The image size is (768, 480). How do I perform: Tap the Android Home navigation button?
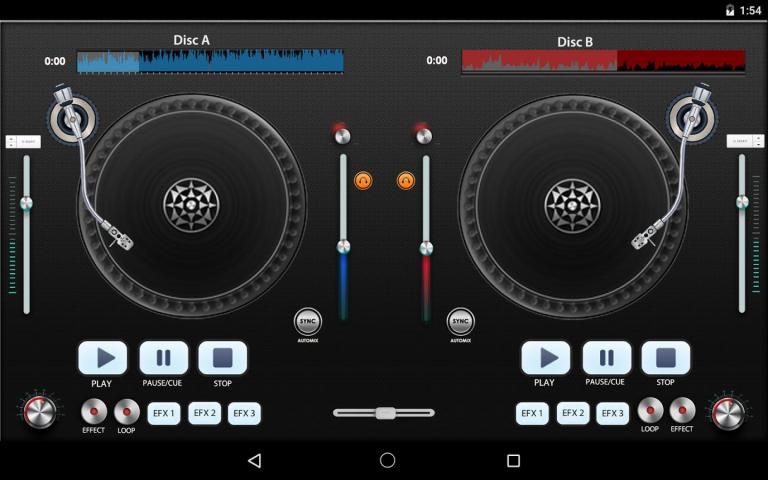coord(388,460)
